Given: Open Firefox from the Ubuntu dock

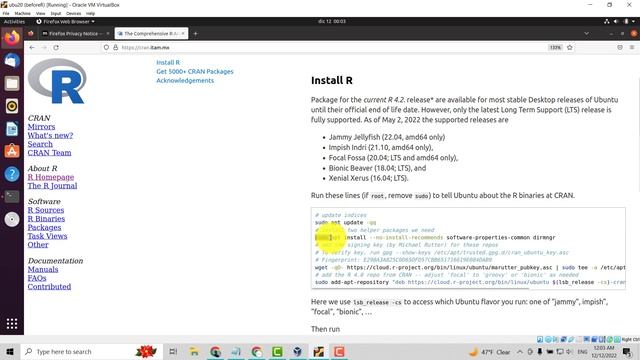Looking at the screenshot, I should coord(12,38).
